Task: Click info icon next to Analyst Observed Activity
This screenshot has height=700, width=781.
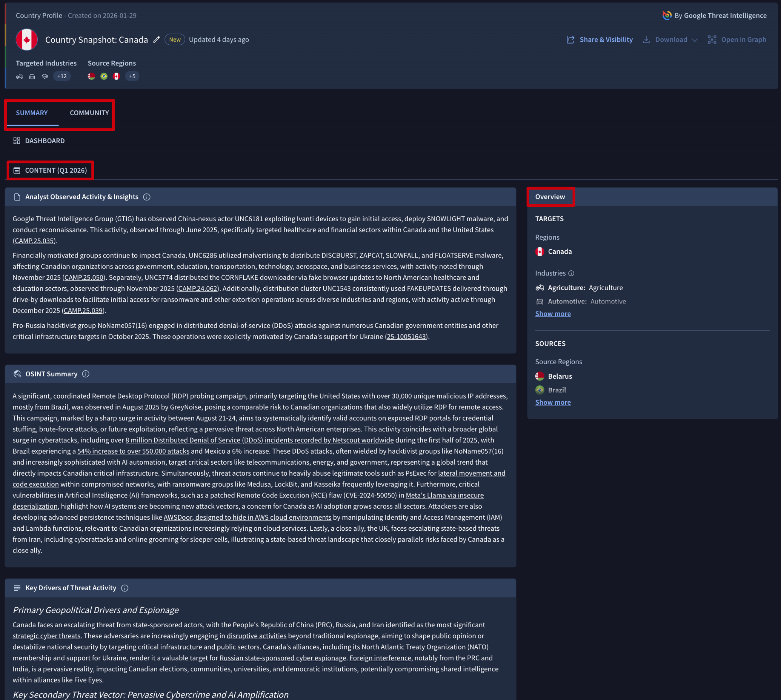Action: point(146,197)
